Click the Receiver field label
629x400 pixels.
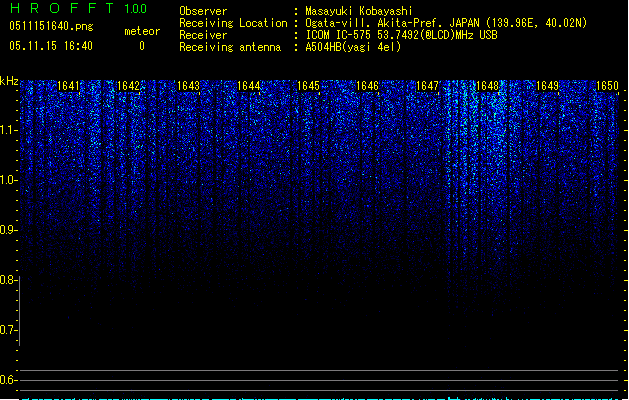[x=203, y=35]
